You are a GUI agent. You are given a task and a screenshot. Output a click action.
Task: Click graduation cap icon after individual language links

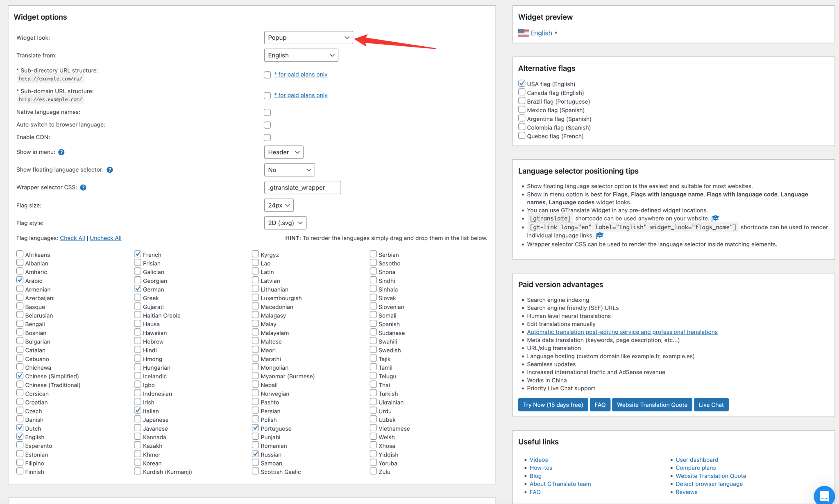(600, 235)
